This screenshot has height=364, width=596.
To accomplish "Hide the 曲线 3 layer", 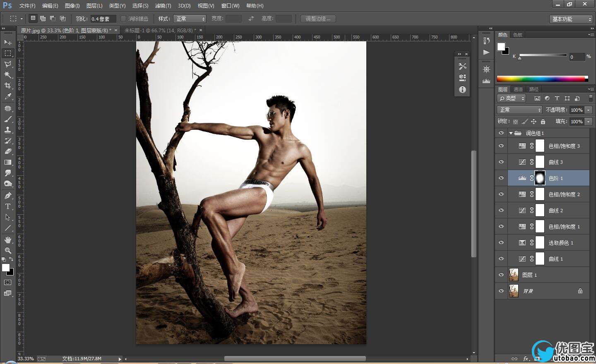I will (x=501, y=162).
